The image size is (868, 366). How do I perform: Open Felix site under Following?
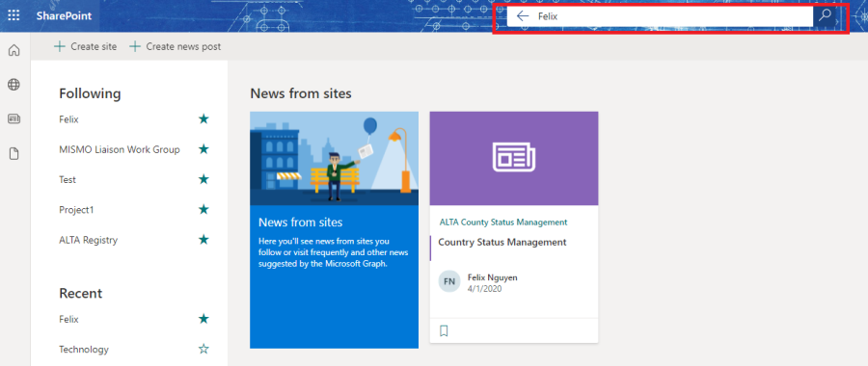(x=68, y=119)
